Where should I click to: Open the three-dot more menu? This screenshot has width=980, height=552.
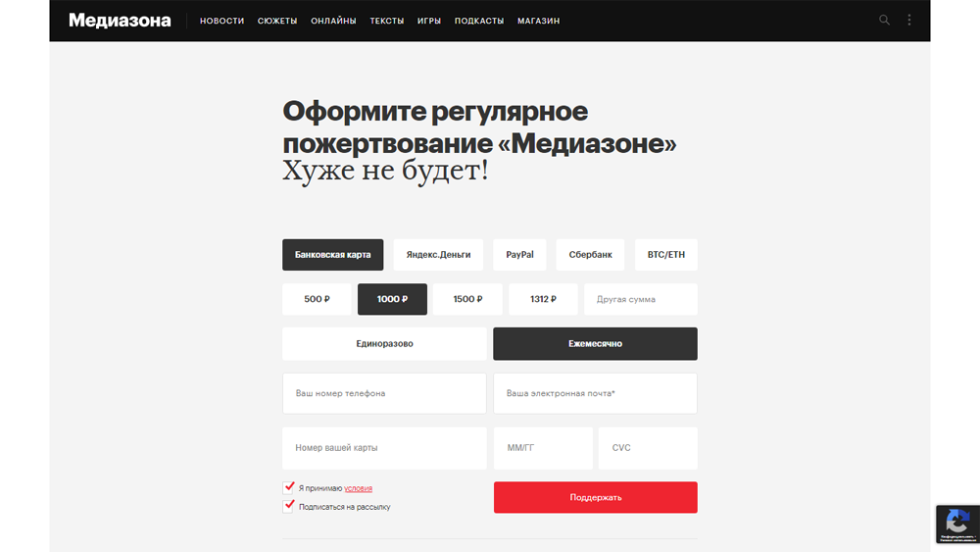[x=908, y=20]
